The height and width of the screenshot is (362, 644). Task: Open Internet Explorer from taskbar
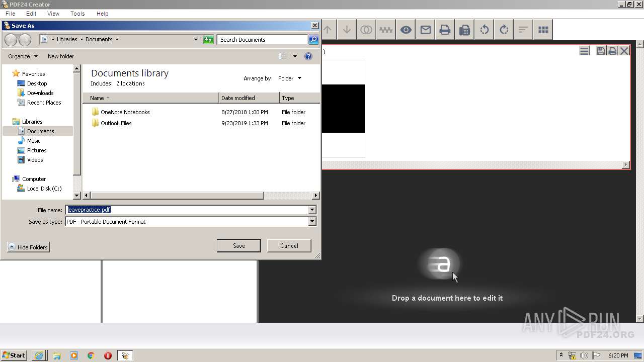coord(39,355)
